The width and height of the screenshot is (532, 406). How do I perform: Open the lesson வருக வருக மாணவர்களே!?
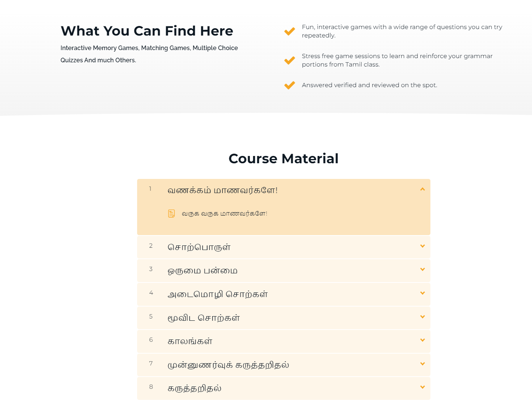(x=224, y=214)
